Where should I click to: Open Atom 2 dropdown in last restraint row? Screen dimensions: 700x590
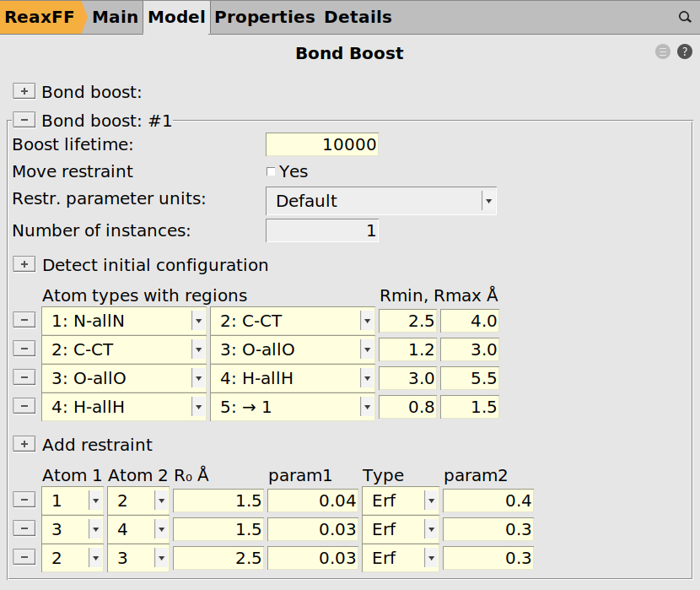(x=138, y=558)
